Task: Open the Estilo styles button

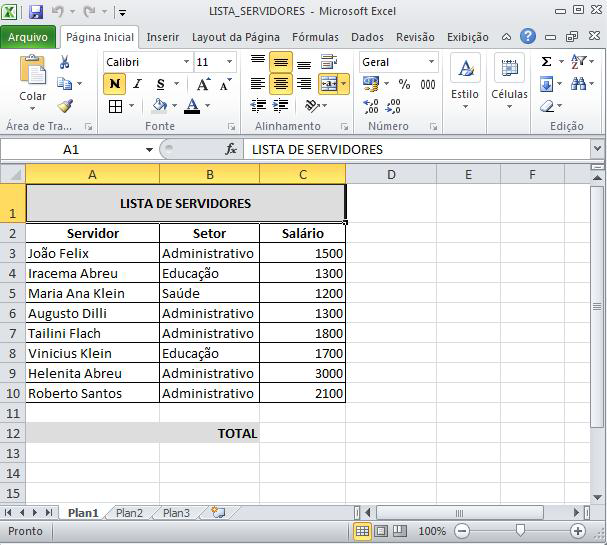Action: [x=465, y=81]
